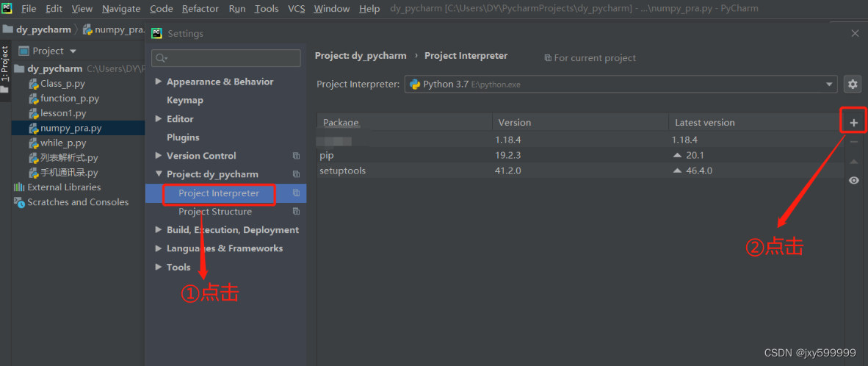The width and height of the screenshot is (868, 366).
Task: Click the uninstall package minus icon
Action: click(853, 143)
